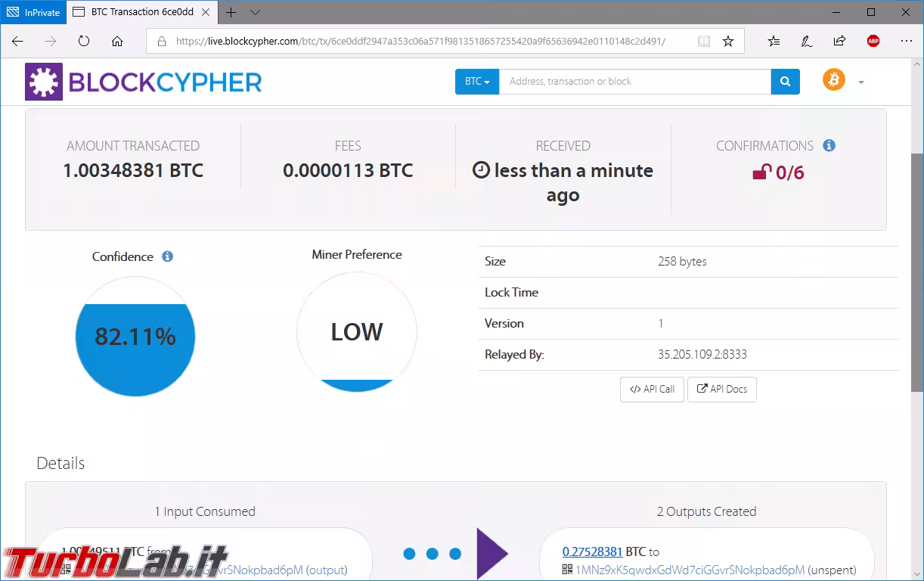This screenshot has width=924, height=581.
Task: Open the API Docs button
Action: (x=722, y=389)
